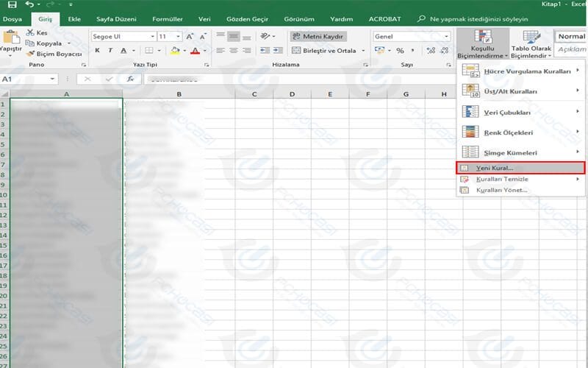Click the borders icon in Yazı Tipi group
The image size is (588, 368).
click(149, 51)
